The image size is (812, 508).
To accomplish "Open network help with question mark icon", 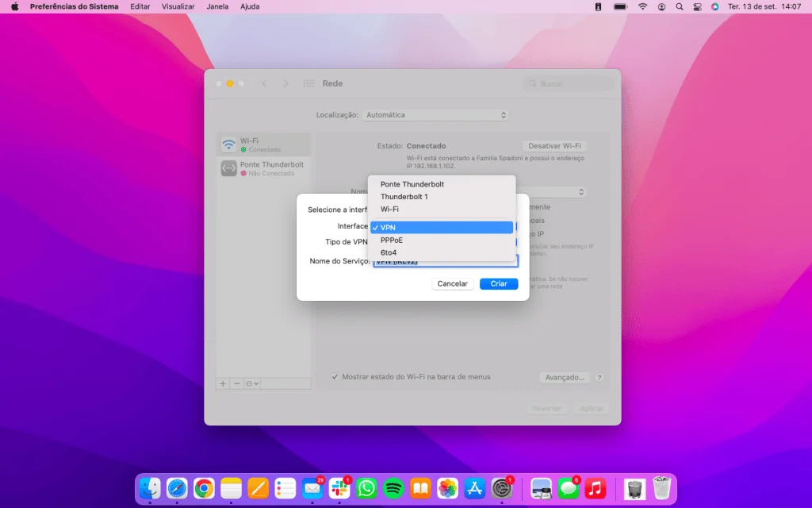I will 599,377.
